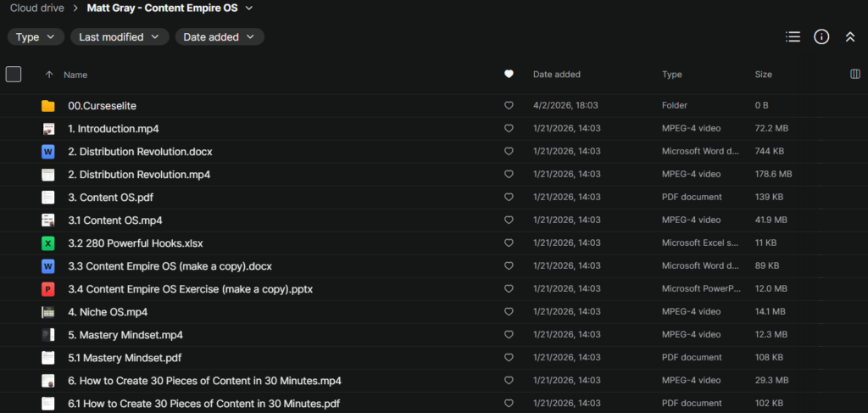Go to Cloud drive breadcrumb link
The image size is (868, 413).
coord(37,8)
